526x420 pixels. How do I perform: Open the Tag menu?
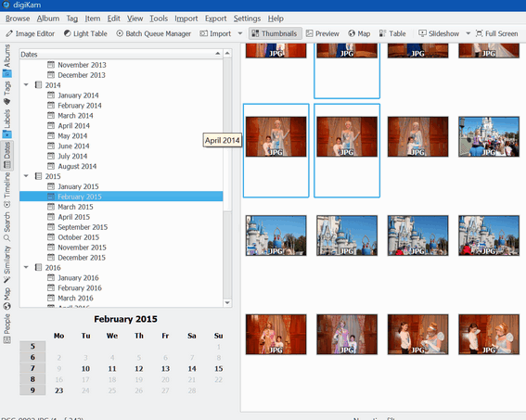72,19
